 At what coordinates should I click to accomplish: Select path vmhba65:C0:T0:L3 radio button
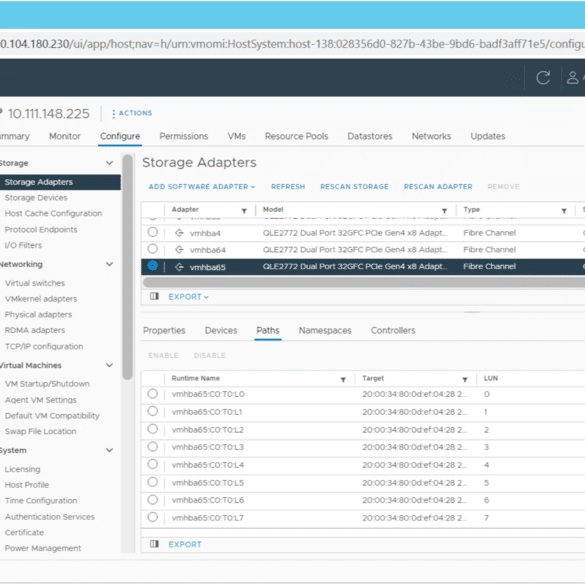pos(153,447)
